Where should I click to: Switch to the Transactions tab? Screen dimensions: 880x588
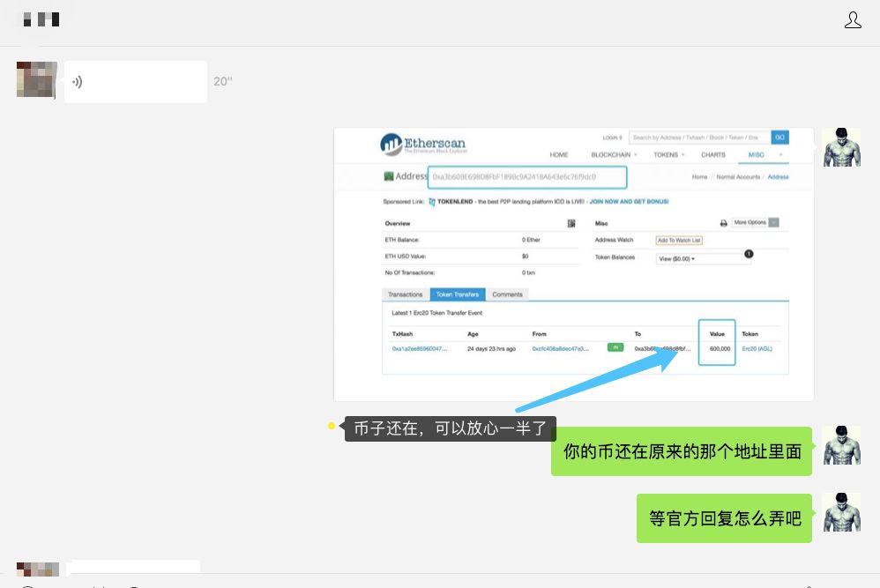pyautogui.click(x=404, y=293)
